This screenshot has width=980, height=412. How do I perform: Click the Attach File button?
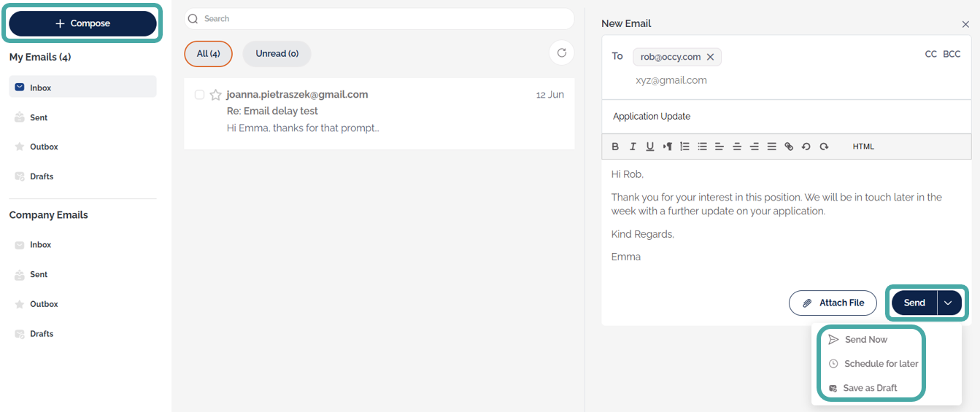tap(833, 303)
